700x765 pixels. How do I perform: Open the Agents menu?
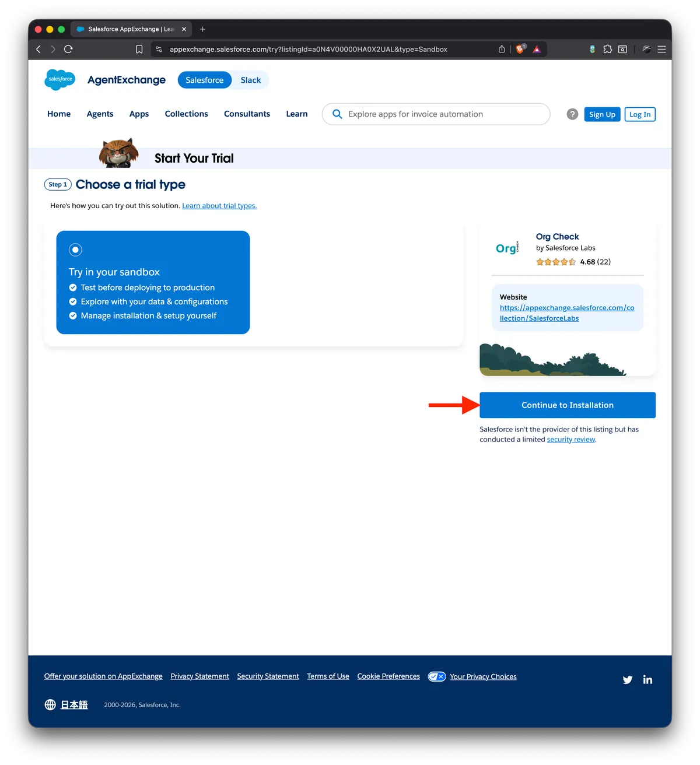(x=100, y=114)
